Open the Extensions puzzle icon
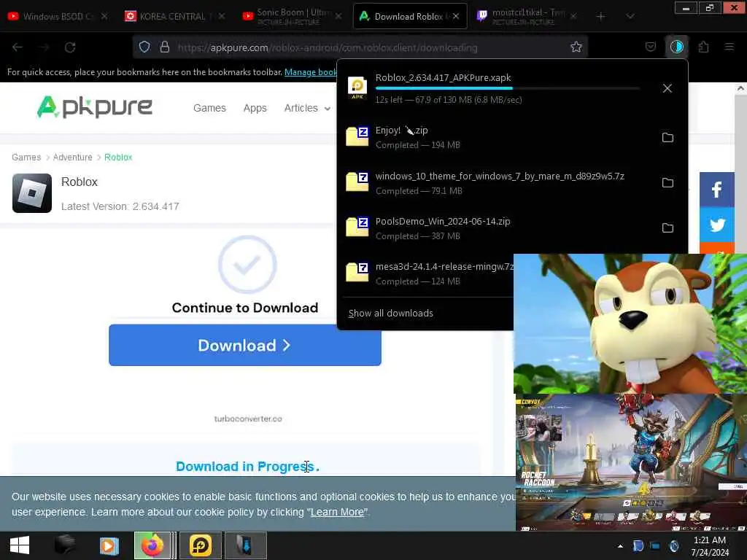 [703, 47]
